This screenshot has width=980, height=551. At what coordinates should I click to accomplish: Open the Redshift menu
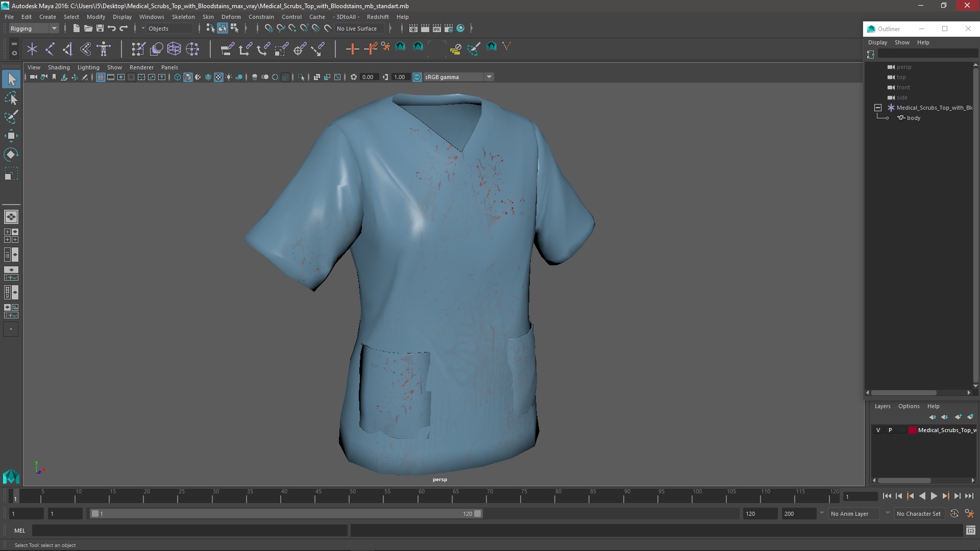(x=378, y=17)
